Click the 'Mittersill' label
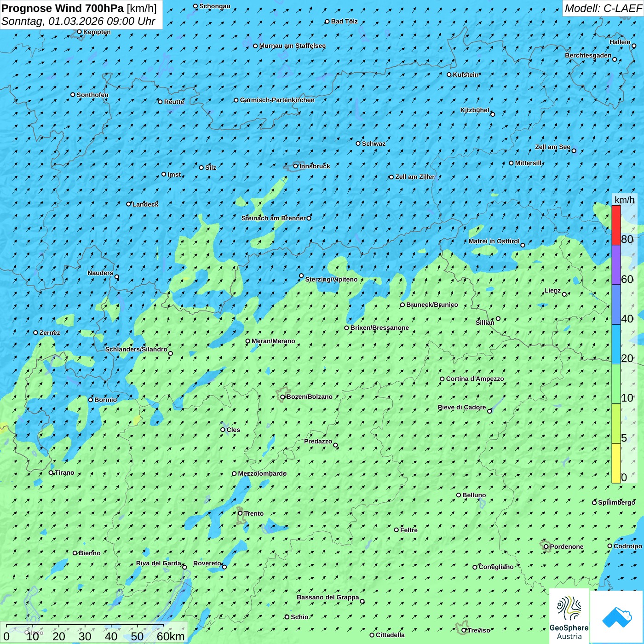The width and height of the screenshot is (644, 644). tap(529, 163)
